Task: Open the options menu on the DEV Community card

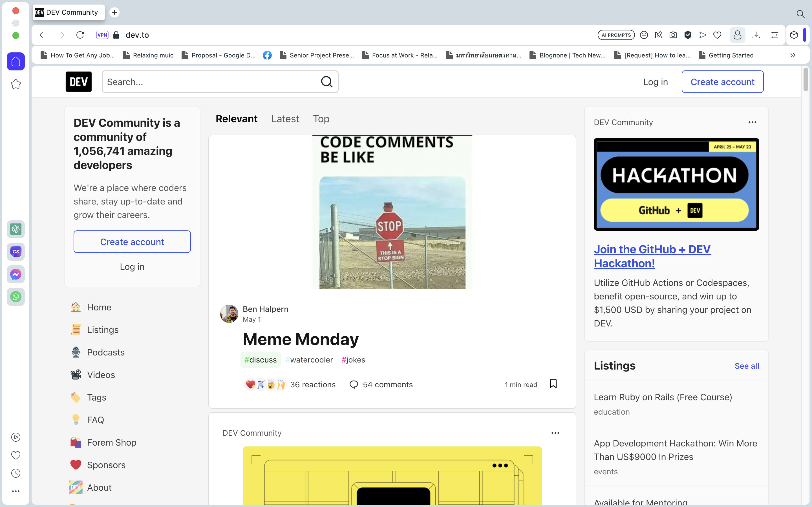Action: pyautogui.click(x=752, y=122)
